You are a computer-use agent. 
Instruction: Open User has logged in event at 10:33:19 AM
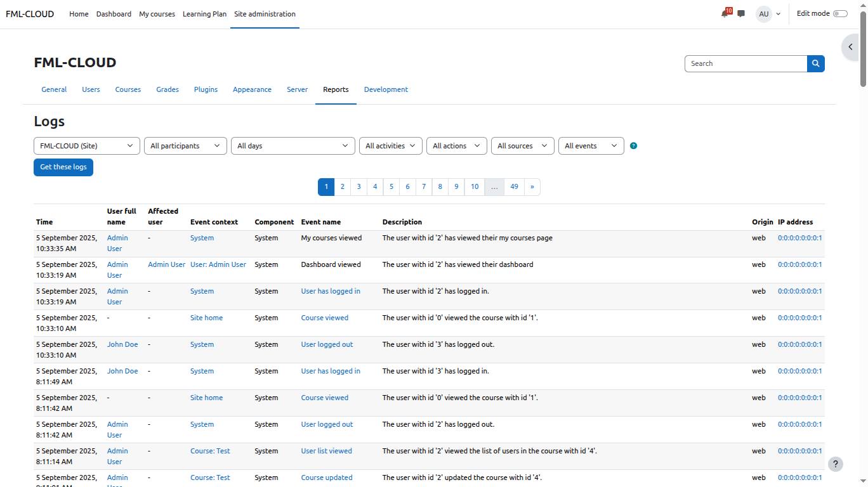[x=331, y=292]
